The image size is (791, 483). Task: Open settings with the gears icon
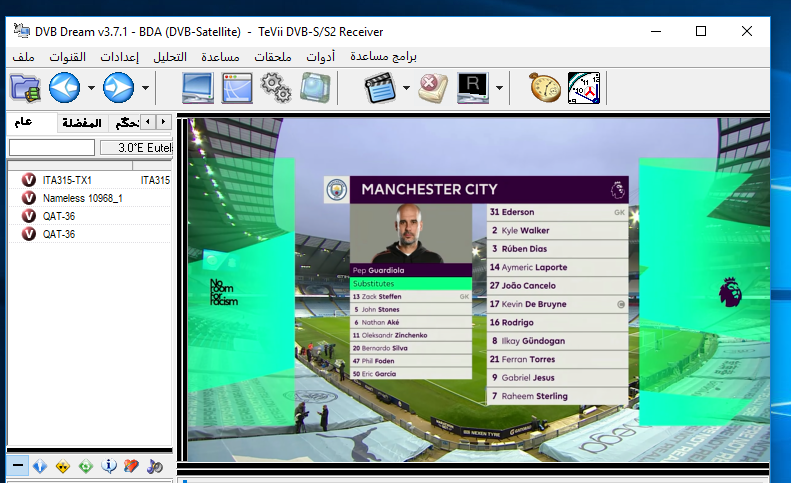point(276,88)
